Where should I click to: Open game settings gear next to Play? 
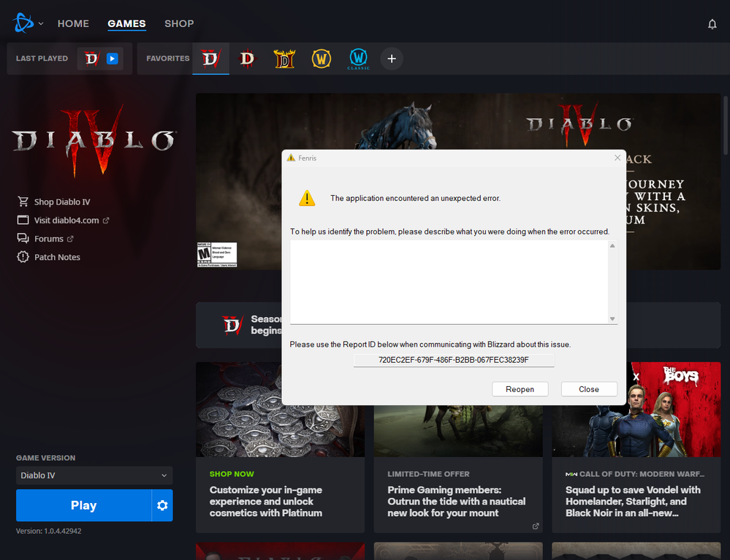162,505
